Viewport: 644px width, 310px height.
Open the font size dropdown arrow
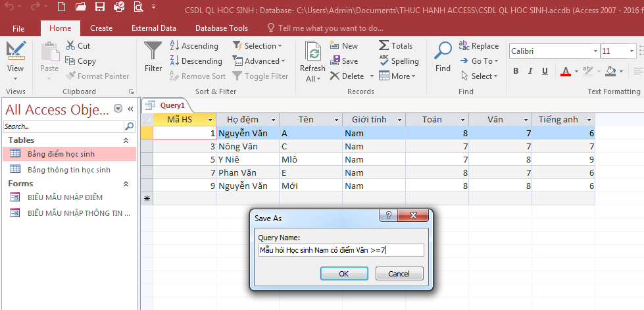pyautogui.click(x=632, y=51)
